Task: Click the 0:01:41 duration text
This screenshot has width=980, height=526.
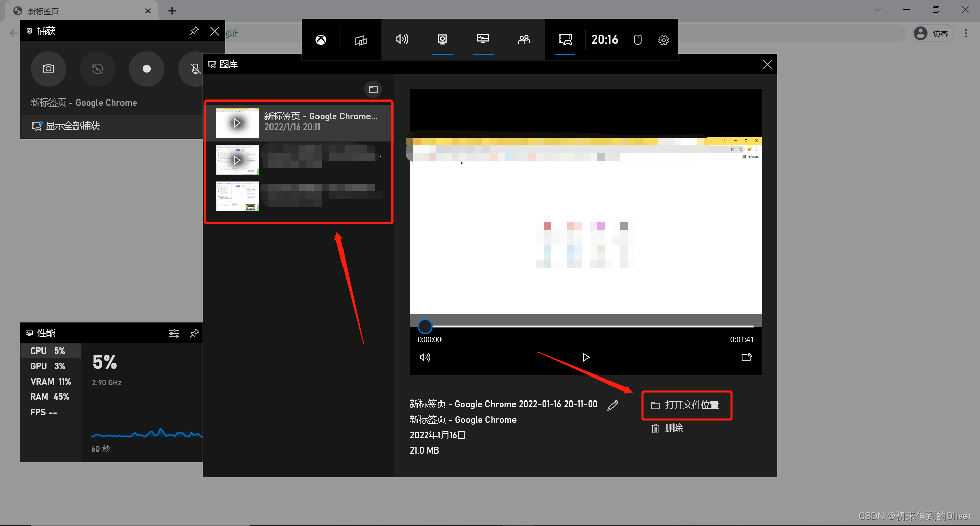Action: click(x=742, y=340)
